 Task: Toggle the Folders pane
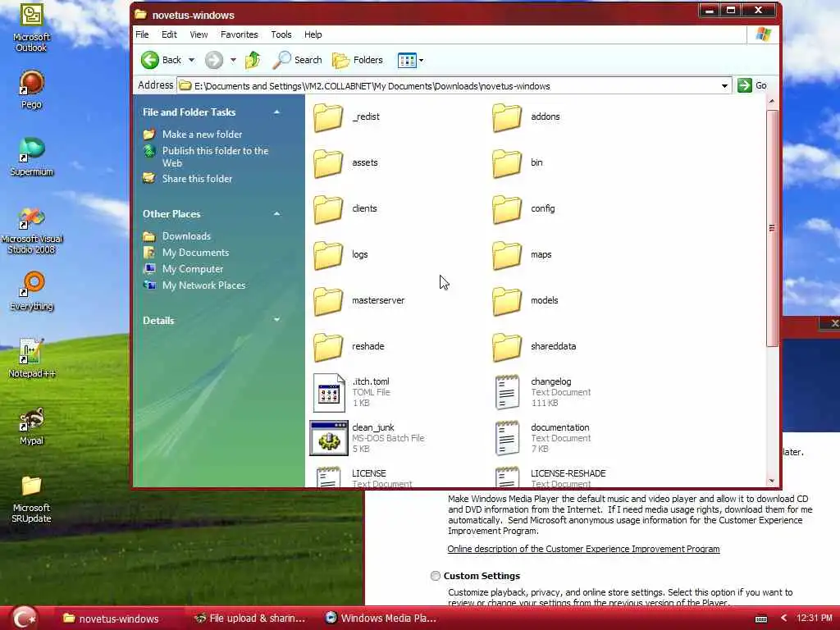click(x=358, y=60)
